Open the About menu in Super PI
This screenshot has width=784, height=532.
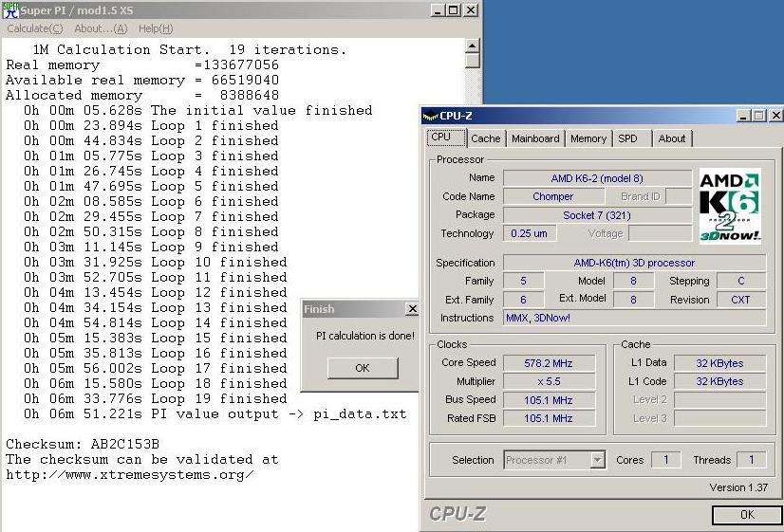pyautogui.click(x=101, y=29)
